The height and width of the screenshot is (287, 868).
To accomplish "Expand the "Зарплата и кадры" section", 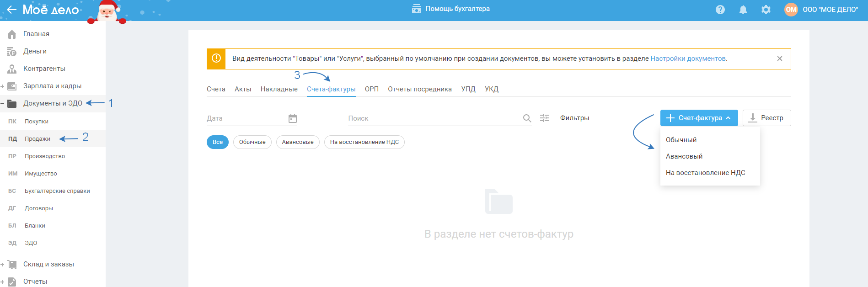I will [3, 86].
